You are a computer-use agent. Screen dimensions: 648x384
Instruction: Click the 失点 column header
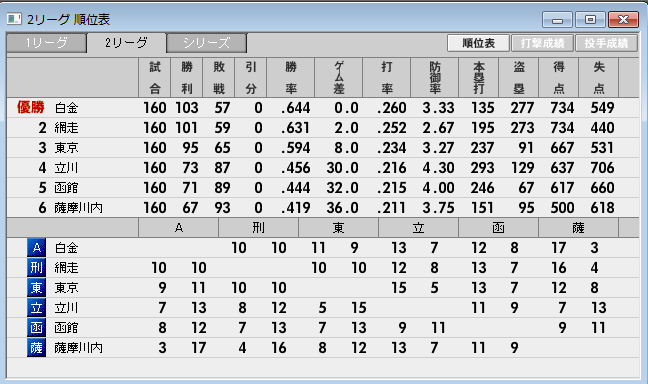click(599, 78)
